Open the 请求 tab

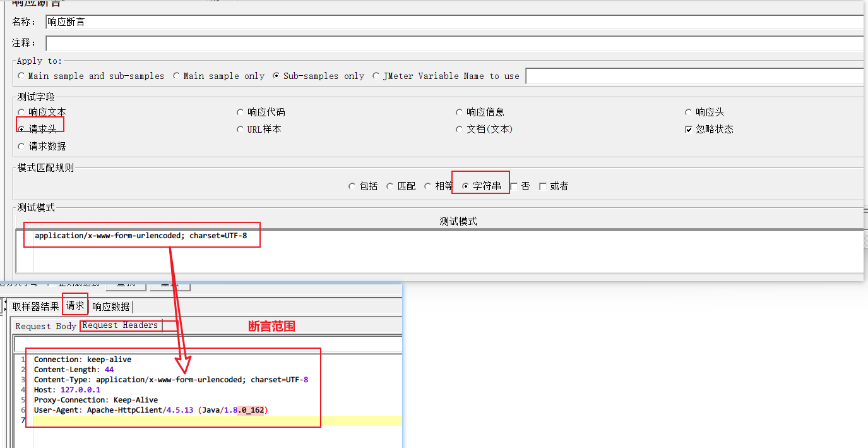(x=75, y=306)
